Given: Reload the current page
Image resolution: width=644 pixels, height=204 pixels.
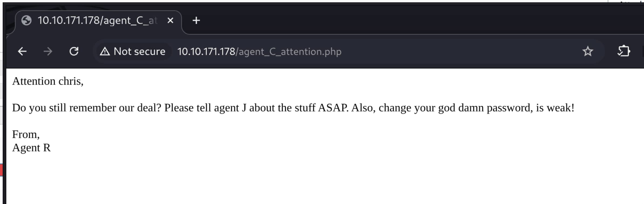Looking at the screenshot, I should [x=74, y=51].
